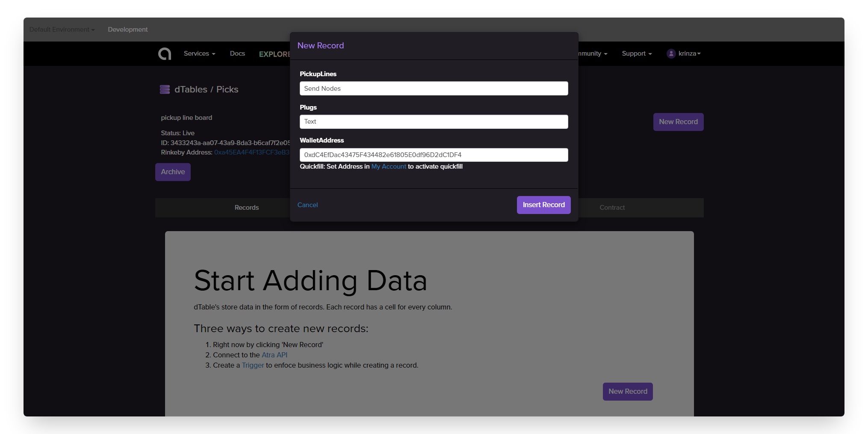The width and height of the screenshot is (868, 434).
Task: Focus the Plugs text field
Action: [434, 122]
